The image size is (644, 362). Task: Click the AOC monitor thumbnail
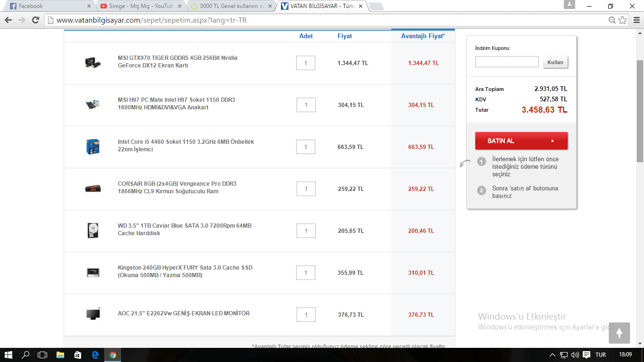[92, 314]
